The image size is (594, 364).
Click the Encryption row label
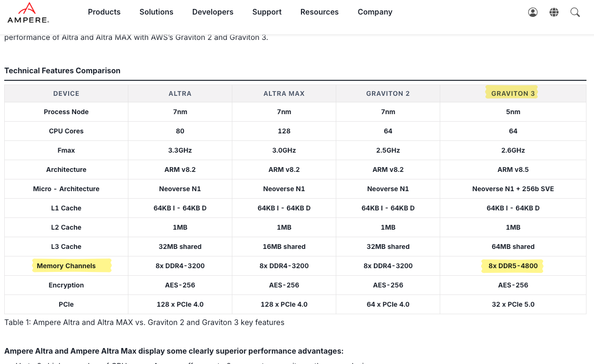click(x=66, y=285)
